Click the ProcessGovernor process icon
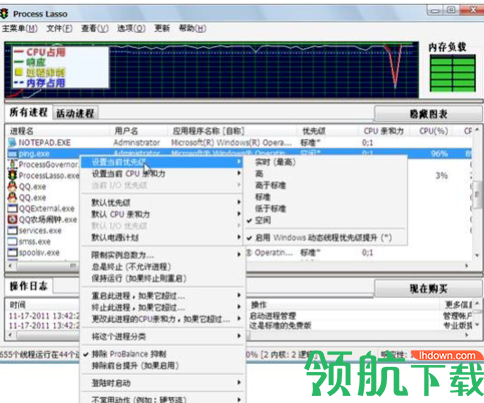 click(x=12, y=164)
